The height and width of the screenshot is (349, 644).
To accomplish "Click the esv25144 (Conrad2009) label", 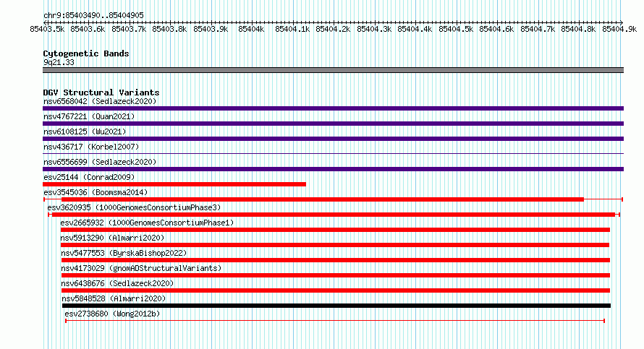I will point(89,177).
